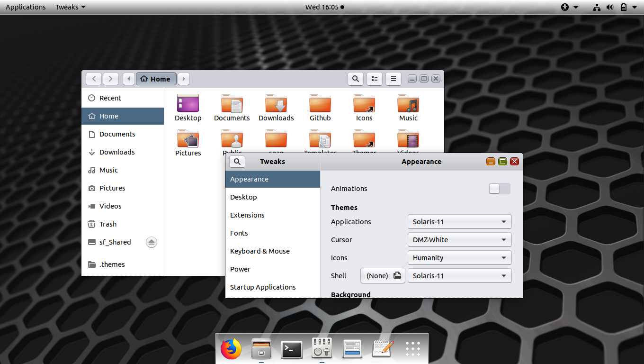This screenshot has height=364, width=644.
Task: Toggle the Animations switch in Tweaks
Action: point(499,189)
